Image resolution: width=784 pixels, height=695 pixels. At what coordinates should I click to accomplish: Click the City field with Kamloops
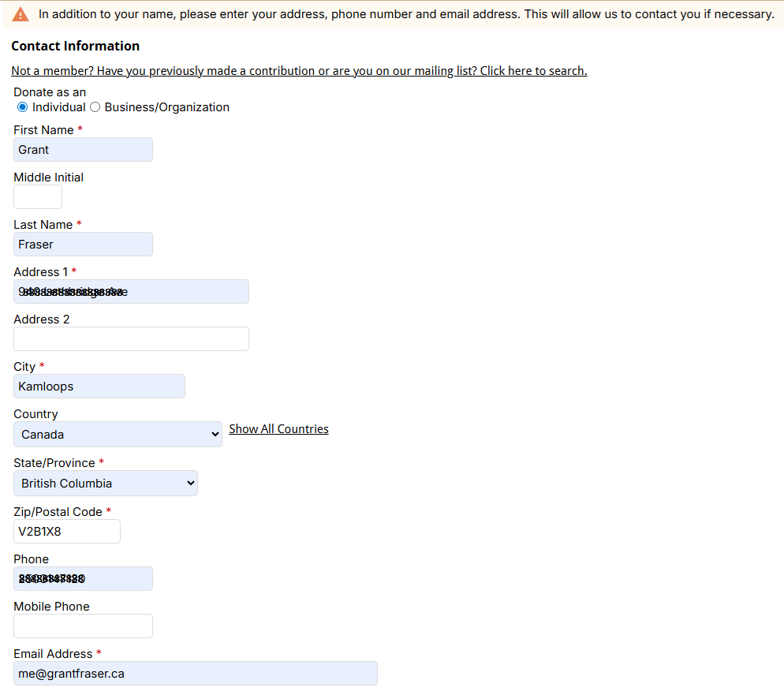[99, 387]
